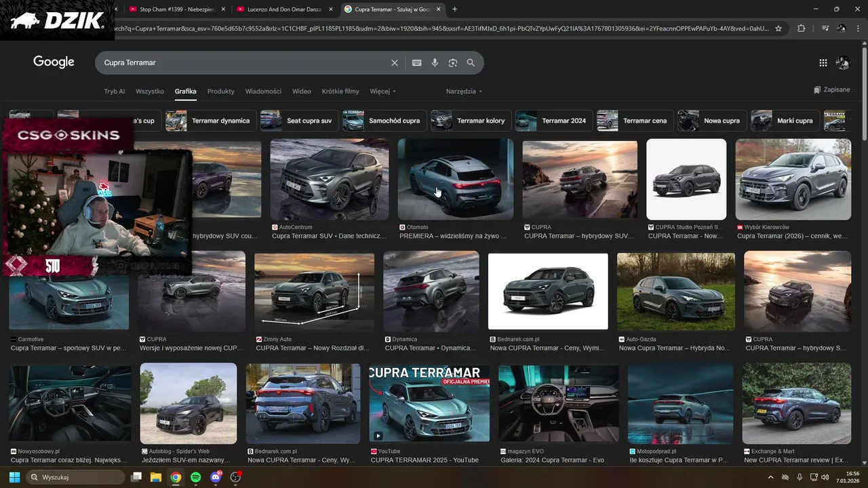Filter by Marki cupra chip
Image resolution: width=868 pixels, height=488 pixels.
[785, 121]
